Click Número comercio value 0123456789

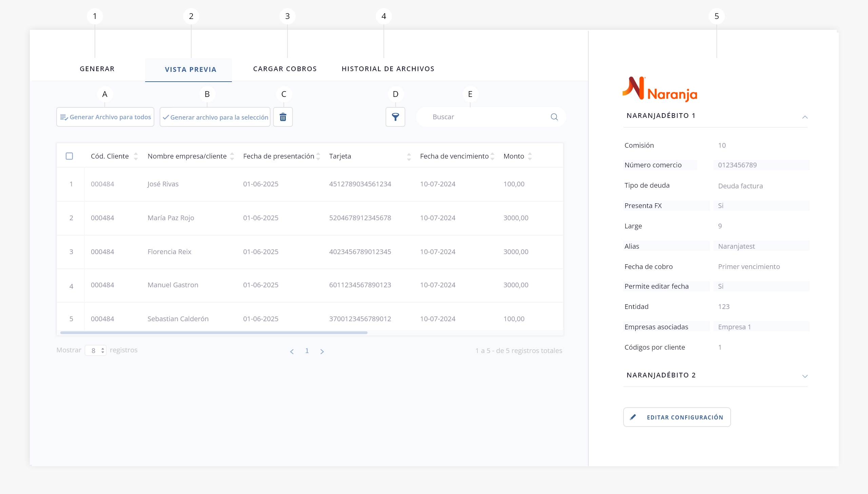click(737, 165)
